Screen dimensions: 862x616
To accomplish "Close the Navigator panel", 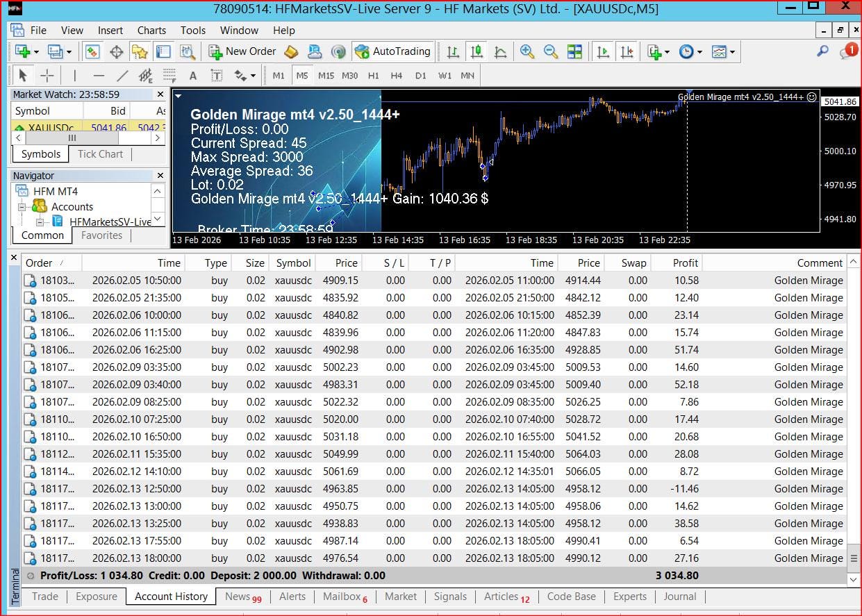I will 160,176.
